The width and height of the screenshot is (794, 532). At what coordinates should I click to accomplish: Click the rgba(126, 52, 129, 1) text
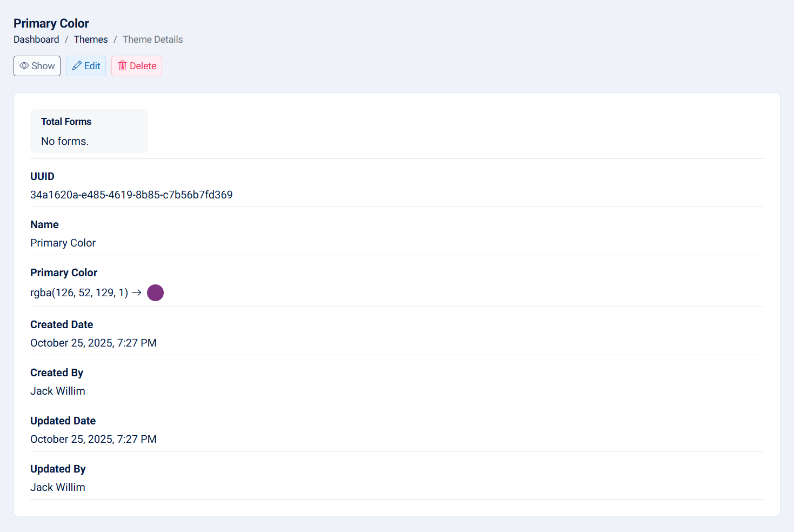point(79,292)
